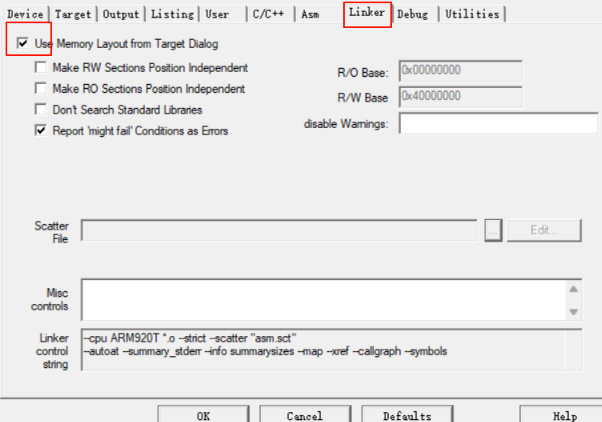Screen dimensions: 602x422
Task: Check Don't Search Standard Libraries
Action: (41, 109)
